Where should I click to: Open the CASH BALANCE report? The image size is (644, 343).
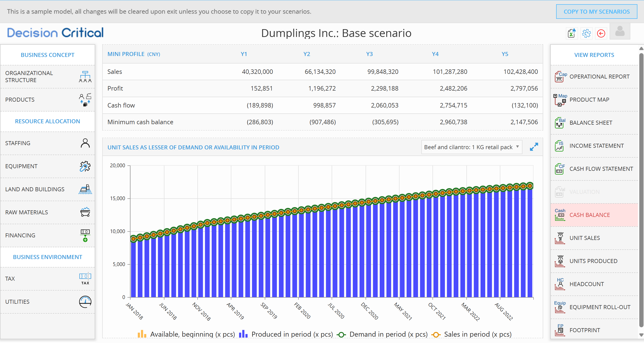click(x=594, y=215)
